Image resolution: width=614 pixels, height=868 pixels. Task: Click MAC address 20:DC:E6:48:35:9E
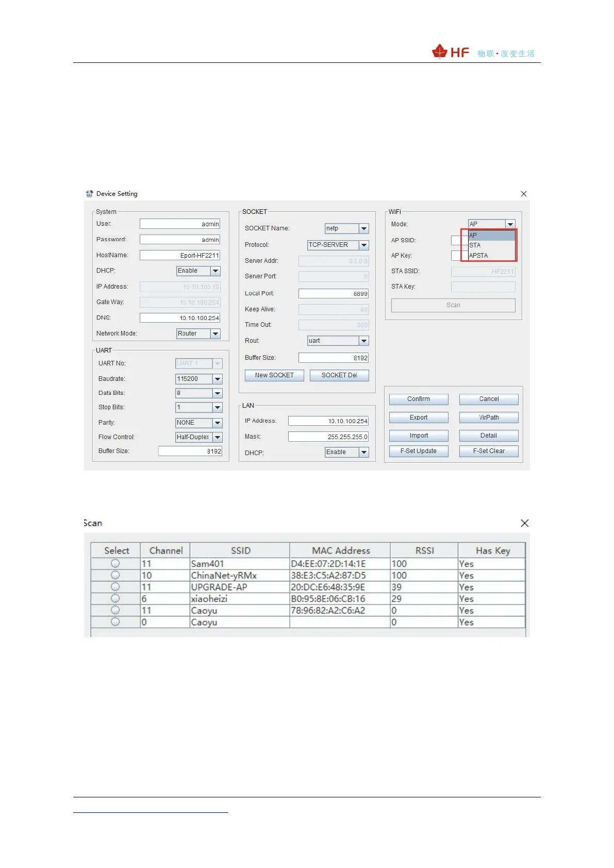[340, 587]
